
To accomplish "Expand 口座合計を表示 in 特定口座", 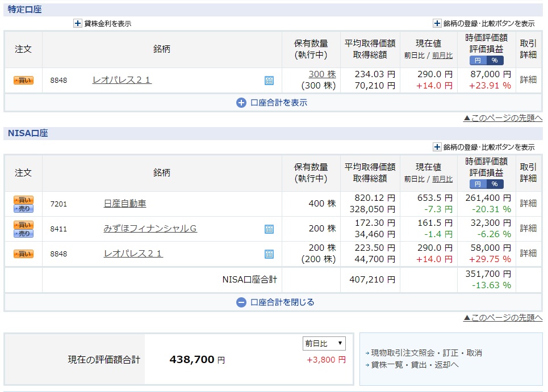I will [x=272, y=103].
